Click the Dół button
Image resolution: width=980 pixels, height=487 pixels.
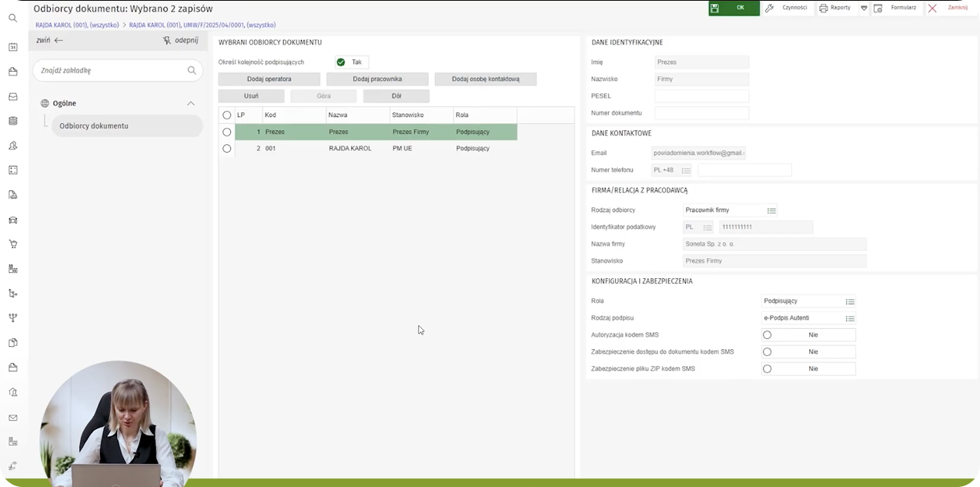396,96
